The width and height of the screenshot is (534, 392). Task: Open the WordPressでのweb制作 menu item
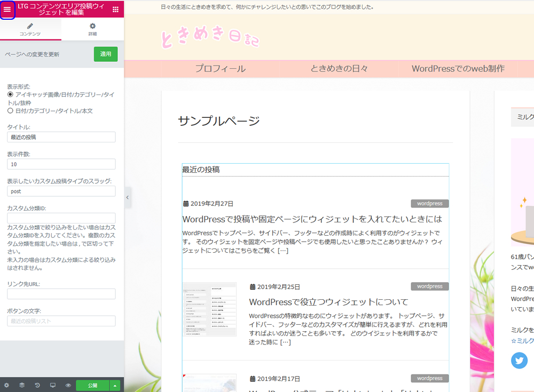coord(458,69)
